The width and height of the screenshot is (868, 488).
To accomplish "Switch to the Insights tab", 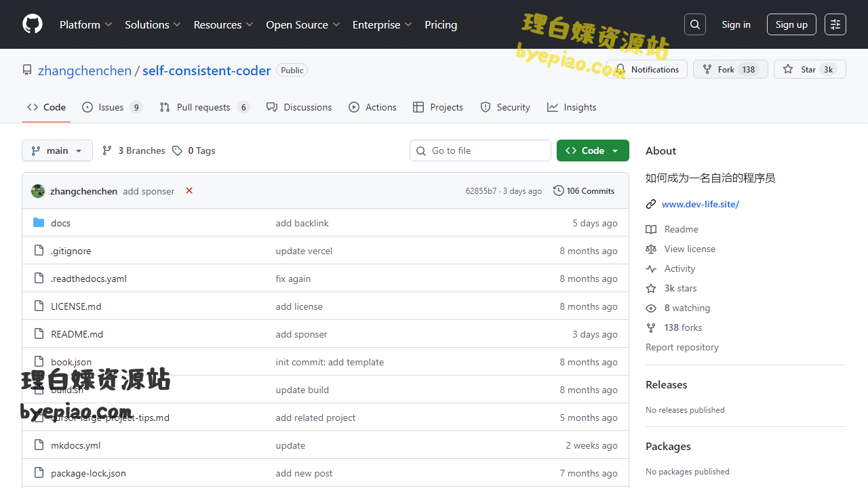I will pos(572,107).
